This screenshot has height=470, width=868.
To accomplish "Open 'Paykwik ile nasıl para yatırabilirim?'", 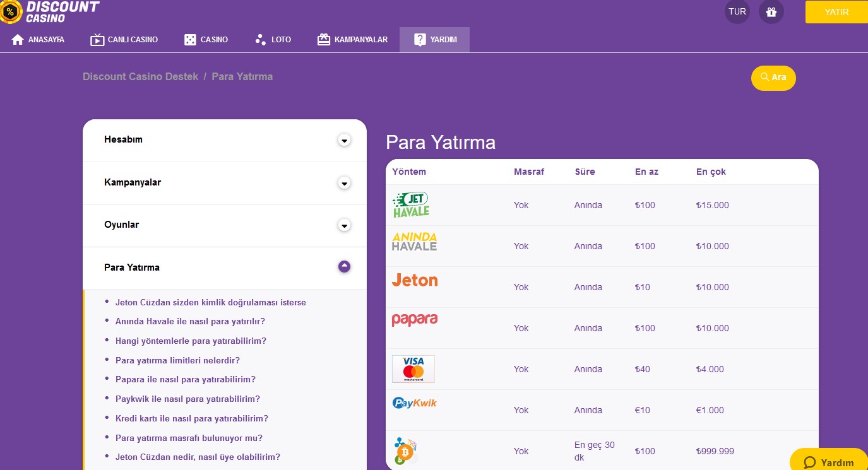I will click(187, 399).
